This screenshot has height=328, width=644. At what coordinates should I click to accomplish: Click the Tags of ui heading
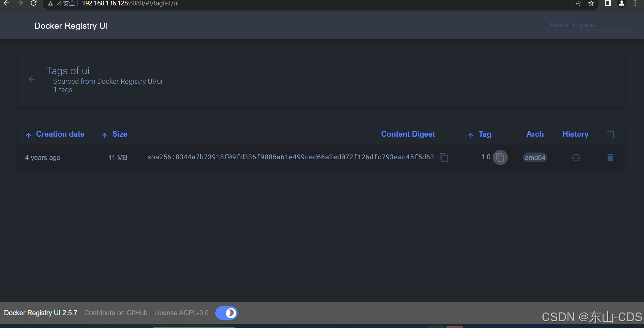pos(68,71)
